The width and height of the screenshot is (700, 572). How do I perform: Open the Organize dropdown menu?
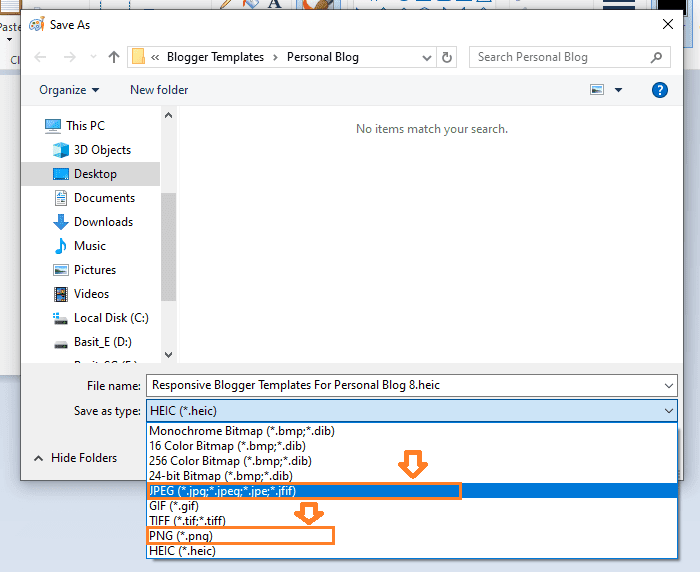(x=69, y=90)
